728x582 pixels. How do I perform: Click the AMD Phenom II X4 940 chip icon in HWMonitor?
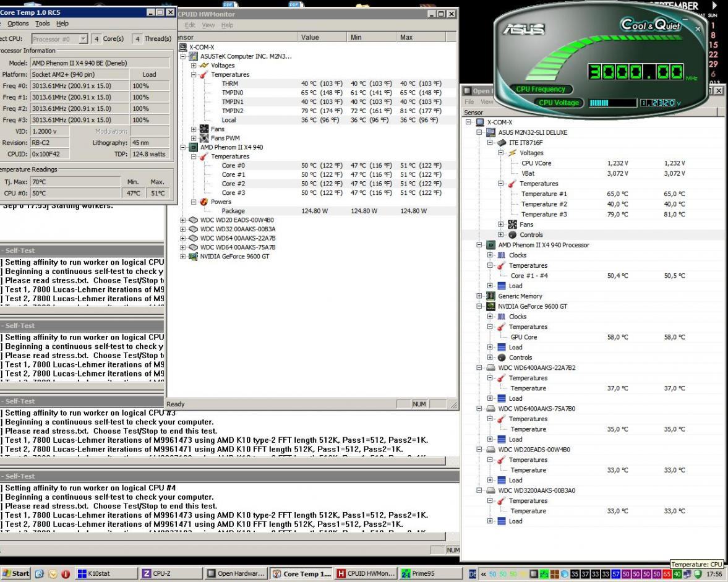[194, 147]
